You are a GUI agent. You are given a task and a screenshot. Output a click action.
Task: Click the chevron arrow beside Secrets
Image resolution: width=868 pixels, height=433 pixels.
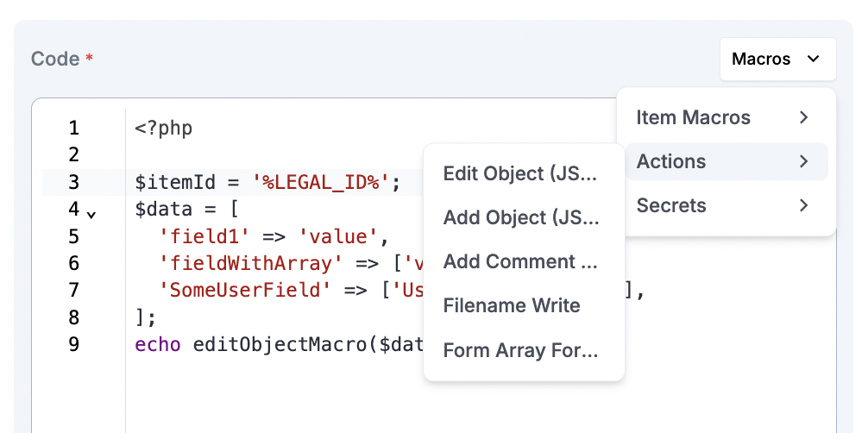[803, 205]
